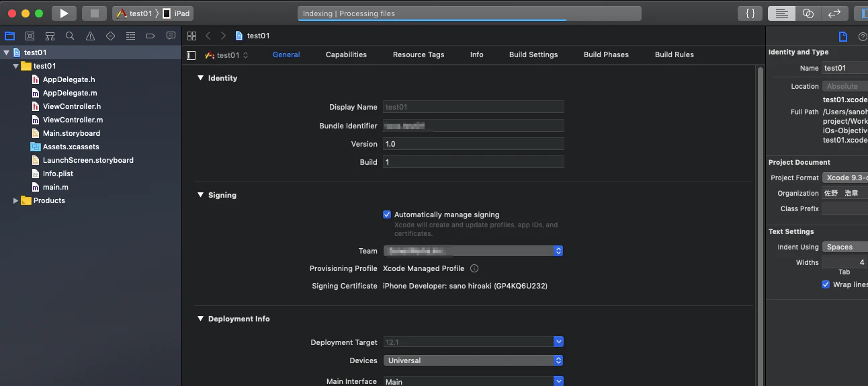Click the Display Name field
868x386 pixels.
tap(473, 107)
